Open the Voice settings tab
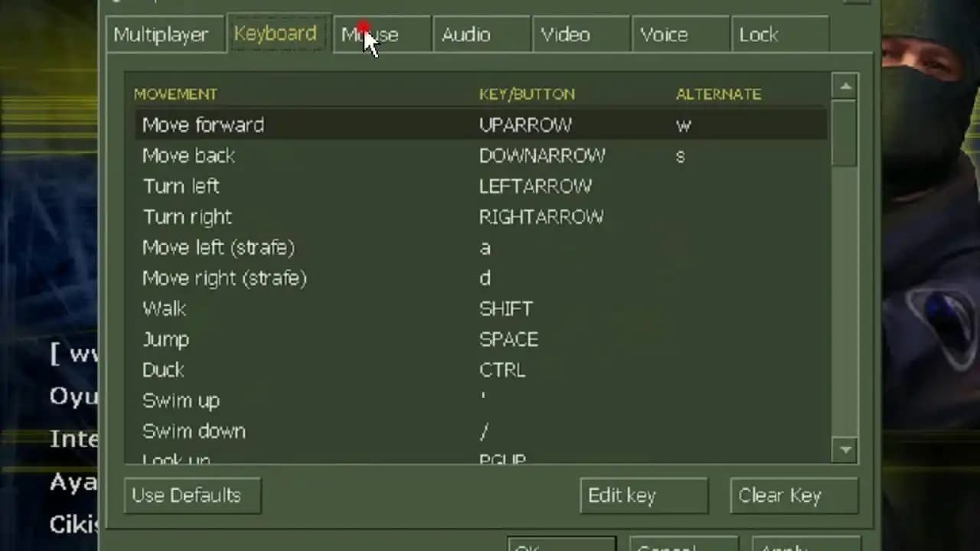 tap(681, 34)
